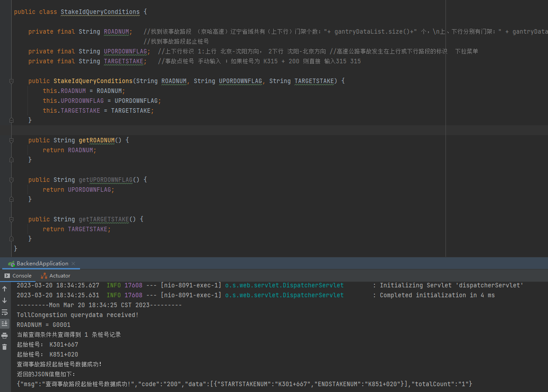
Task: Click the comment starting '//事故点桩号'
Action: (259, 61)
